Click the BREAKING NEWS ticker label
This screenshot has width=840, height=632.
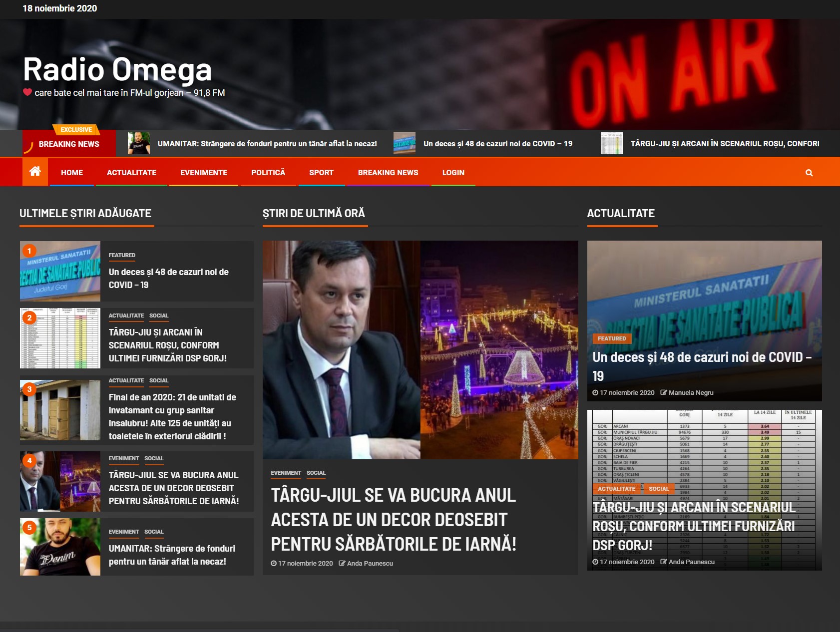pos(69,144)
